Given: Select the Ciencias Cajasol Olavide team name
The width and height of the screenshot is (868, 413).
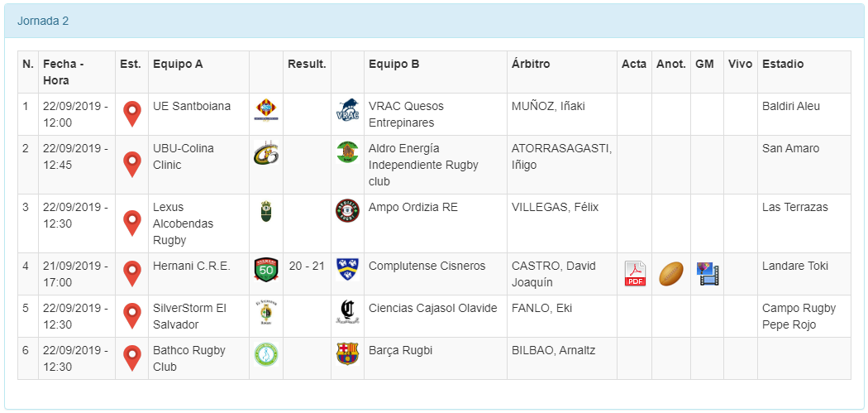Looking at the screenshot, I should 432,308.
